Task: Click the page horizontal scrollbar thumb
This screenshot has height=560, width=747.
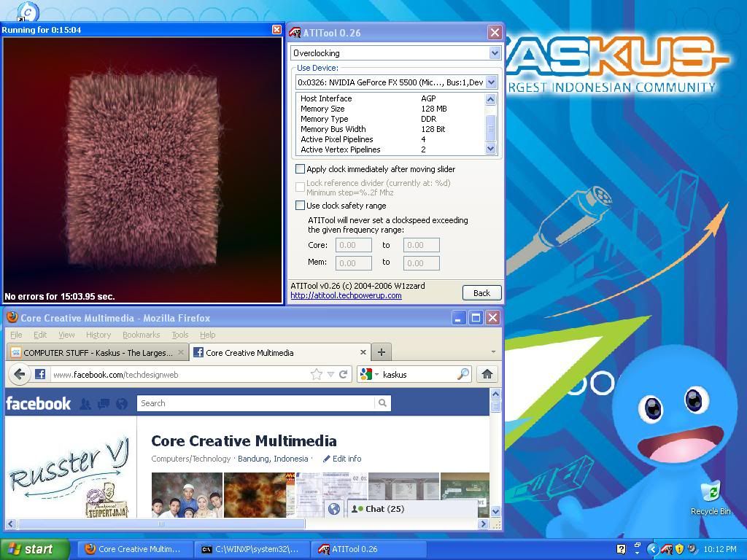Action: (161, 524)
